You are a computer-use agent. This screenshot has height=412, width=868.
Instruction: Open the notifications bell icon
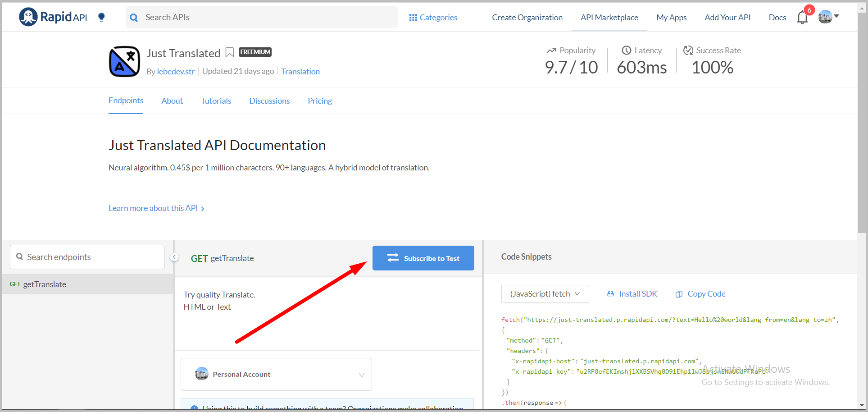point(802,18)
